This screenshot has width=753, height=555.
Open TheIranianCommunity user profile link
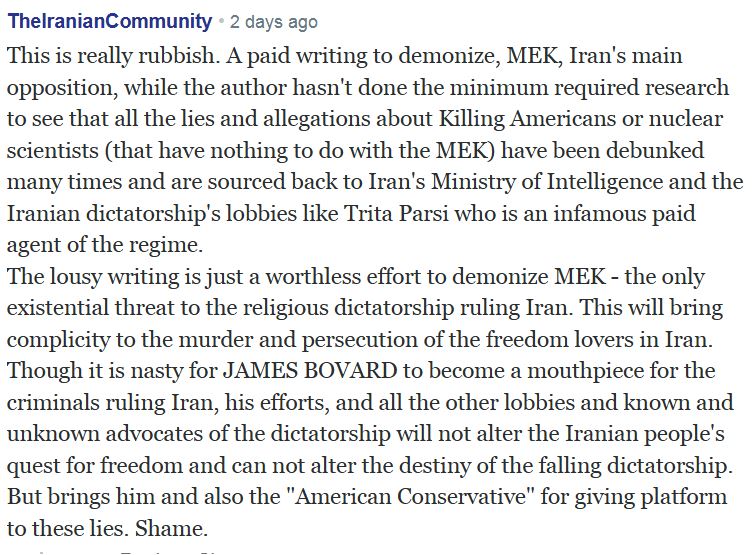[x=109, y=21]
